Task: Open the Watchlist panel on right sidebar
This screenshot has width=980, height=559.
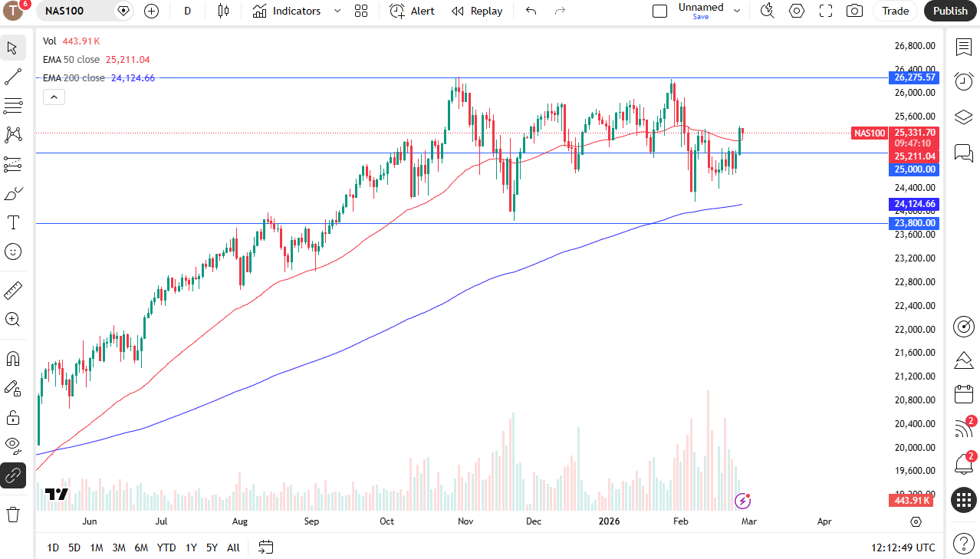Action: coord(963,48)
